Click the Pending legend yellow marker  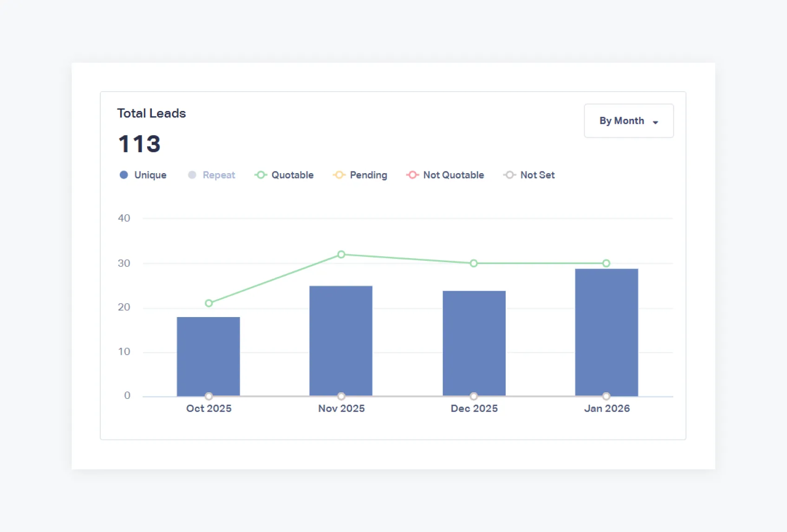339,175
